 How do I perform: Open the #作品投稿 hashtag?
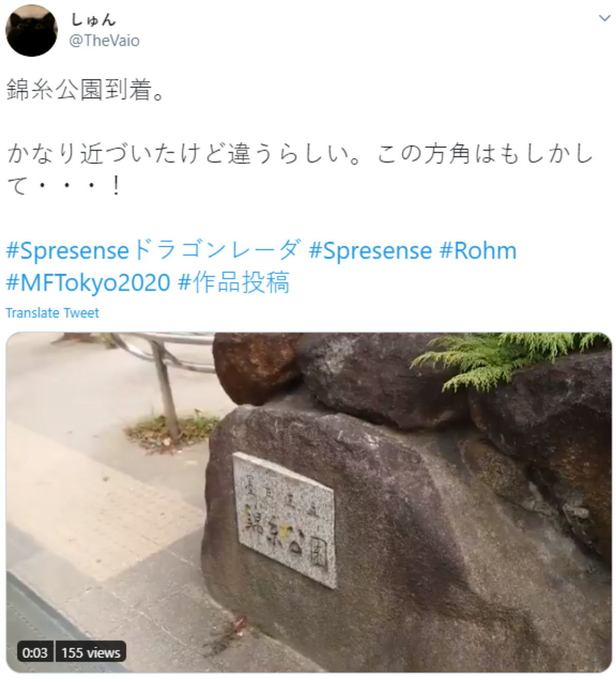[x=234, y=282]
